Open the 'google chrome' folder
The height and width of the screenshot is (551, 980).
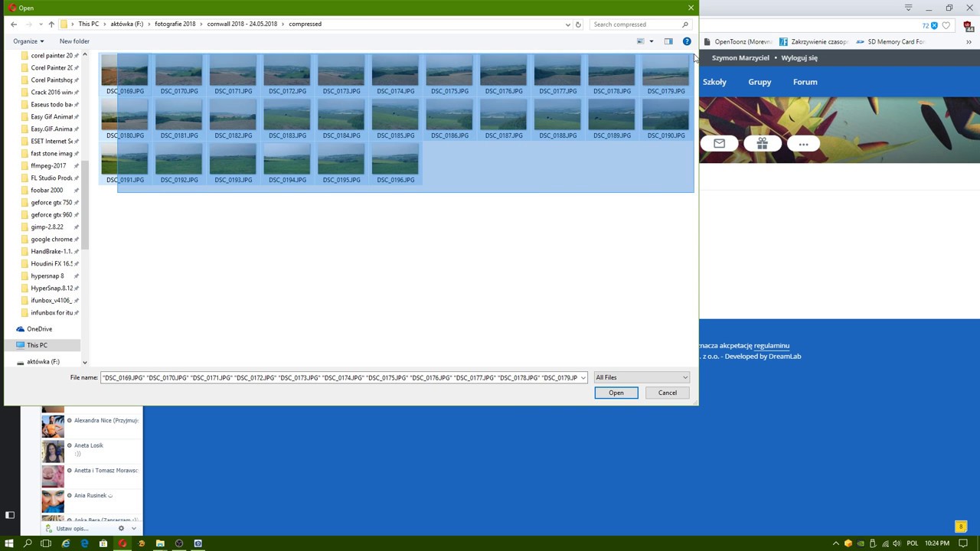coord(51,239)
